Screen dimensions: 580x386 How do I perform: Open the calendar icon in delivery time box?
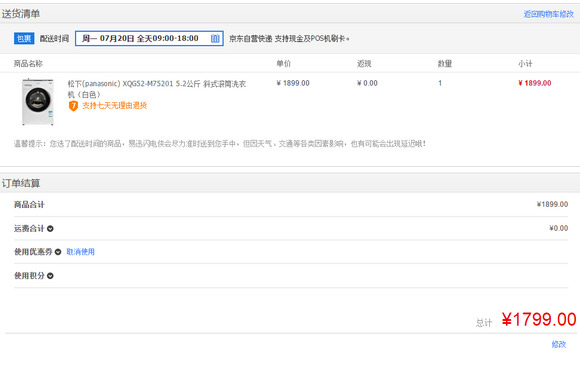(215, 38)
